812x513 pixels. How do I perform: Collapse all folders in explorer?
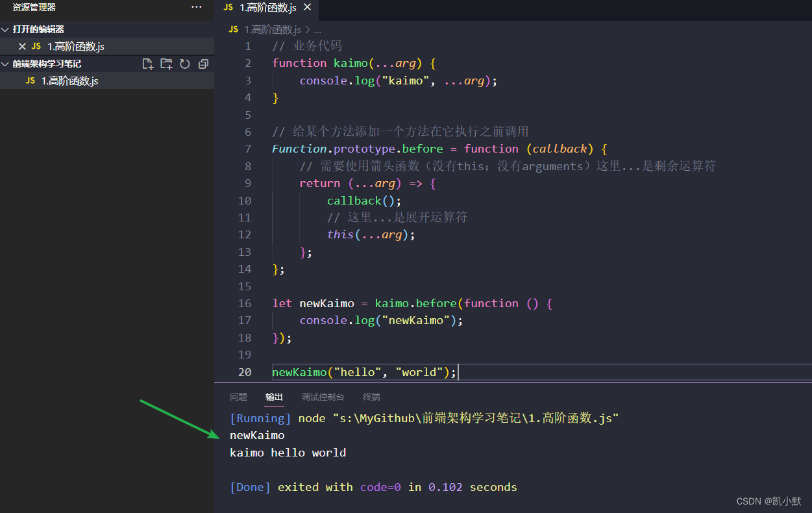pyautogui.click(x=203, y=64)
